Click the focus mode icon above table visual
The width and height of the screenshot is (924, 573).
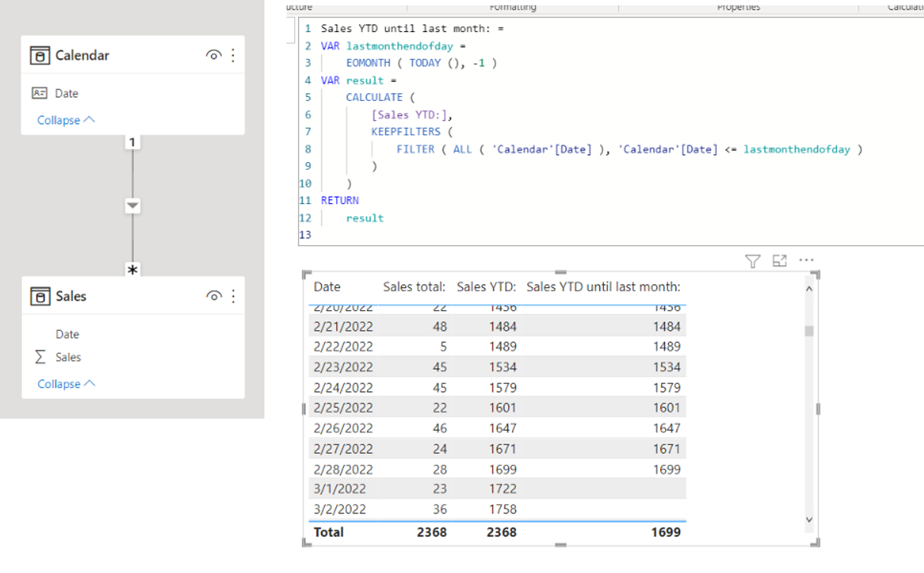tap(780, 261)
